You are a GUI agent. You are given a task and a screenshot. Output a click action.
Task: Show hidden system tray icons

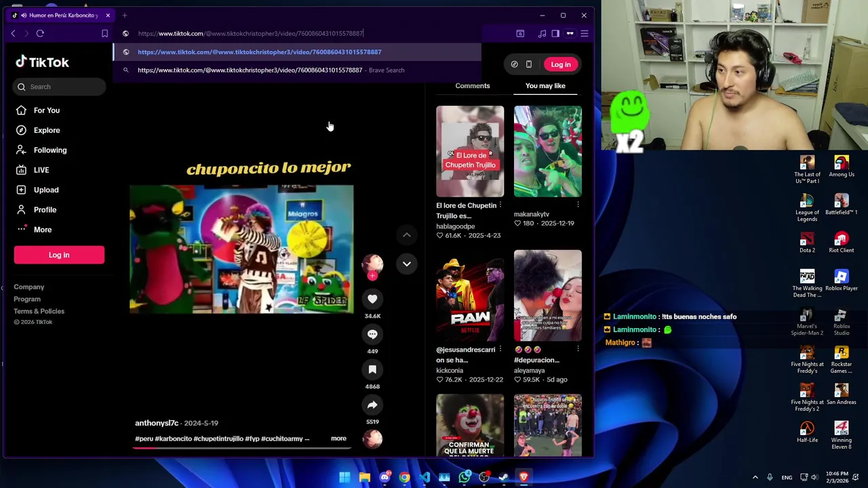(x=755, y=477)
